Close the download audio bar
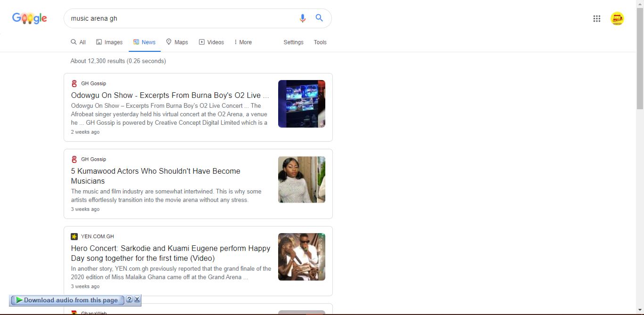 (137, 299)
